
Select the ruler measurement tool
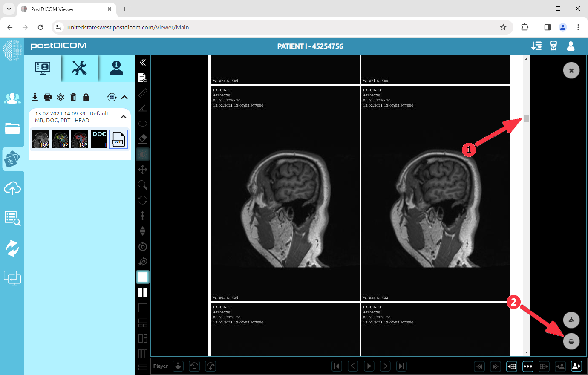pyautogui.click(x=143, y=93)
